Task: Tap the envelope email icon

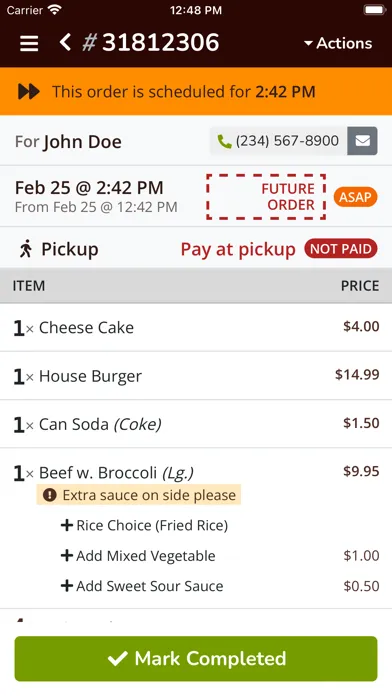Action: coord(362,141)
